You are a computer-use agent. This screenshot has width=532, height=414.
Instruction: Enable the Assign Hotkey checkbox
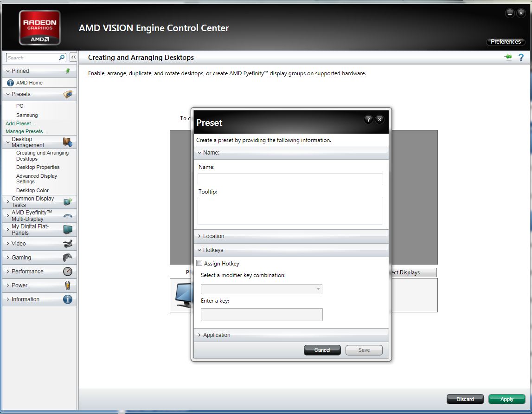coord(199,263)
